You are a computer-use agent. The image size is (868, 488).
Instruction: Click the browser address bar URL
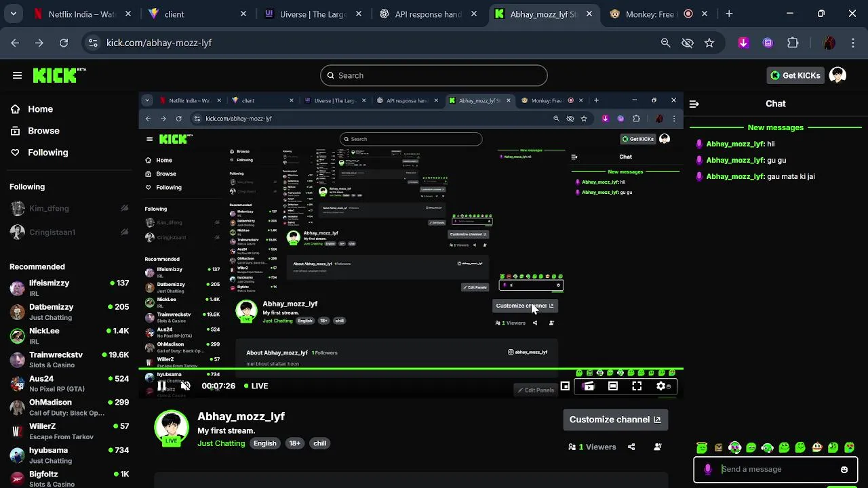point(159,43)
